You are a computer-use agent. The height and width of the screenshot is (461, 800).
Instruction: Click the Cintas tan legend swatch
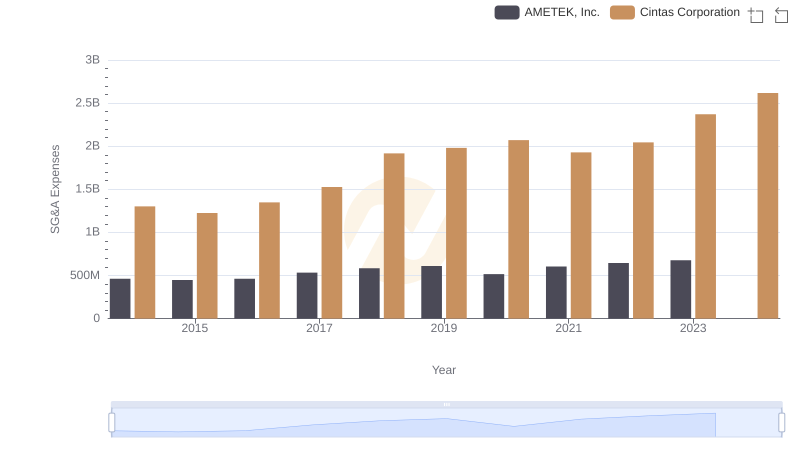click(x=622, y=12)
